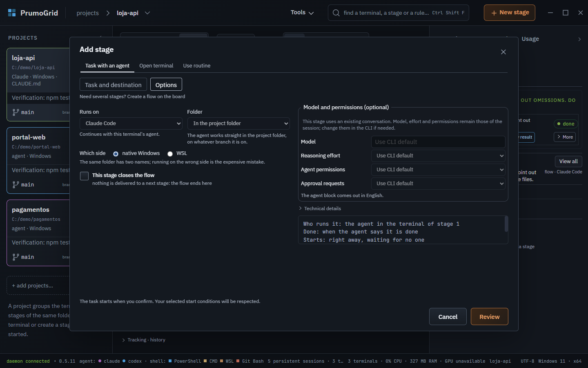Click the WSL shell indicator in status bar
The height and width of the screenshot is (368, 588).
tap(227, 361)
